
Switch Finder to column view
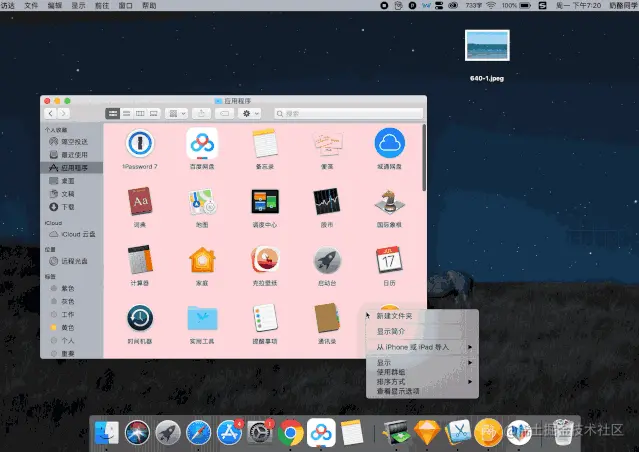[140, 113]
